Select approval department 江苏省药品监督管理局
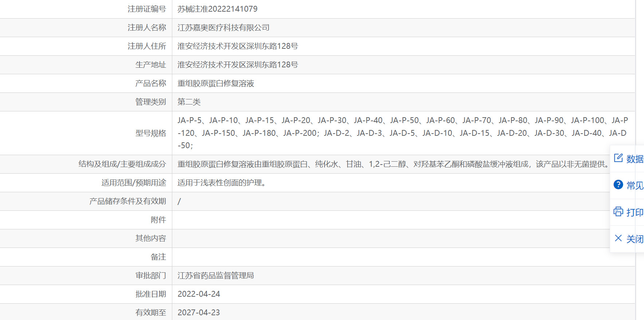This screenshot has height=320, width=644. (x=216, y=276)
